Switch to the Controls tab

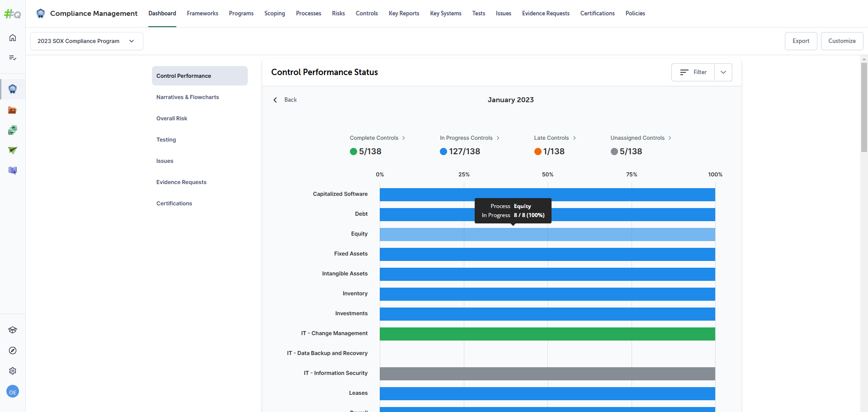pos(366,14)
